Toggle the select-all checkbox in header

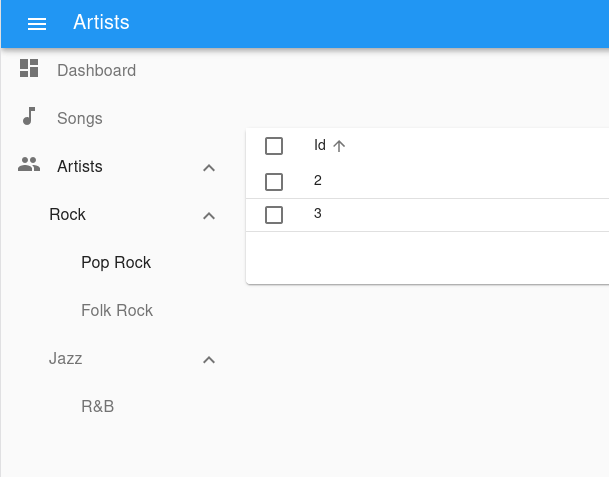(274, 146)
